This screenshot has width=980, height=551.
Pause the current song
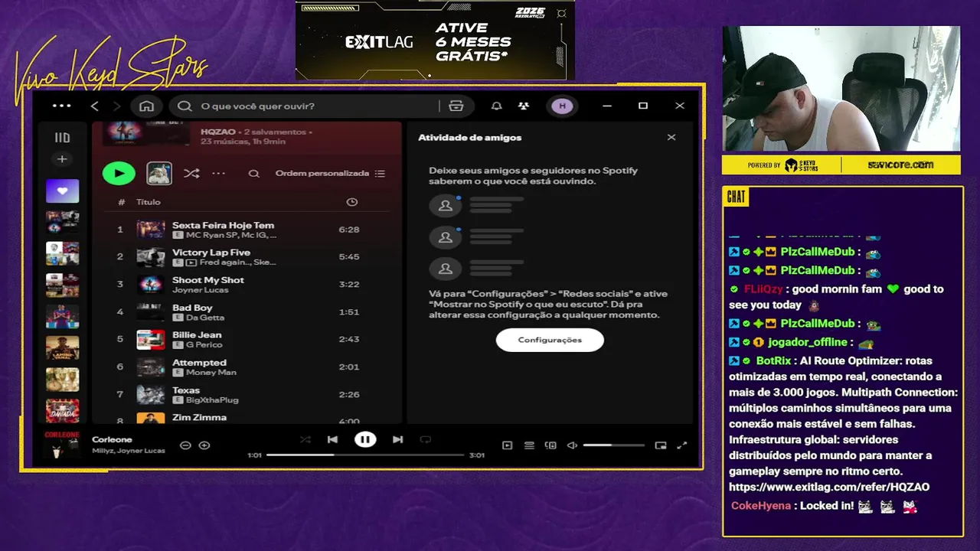pyautogui.click(x=365, y=439)
